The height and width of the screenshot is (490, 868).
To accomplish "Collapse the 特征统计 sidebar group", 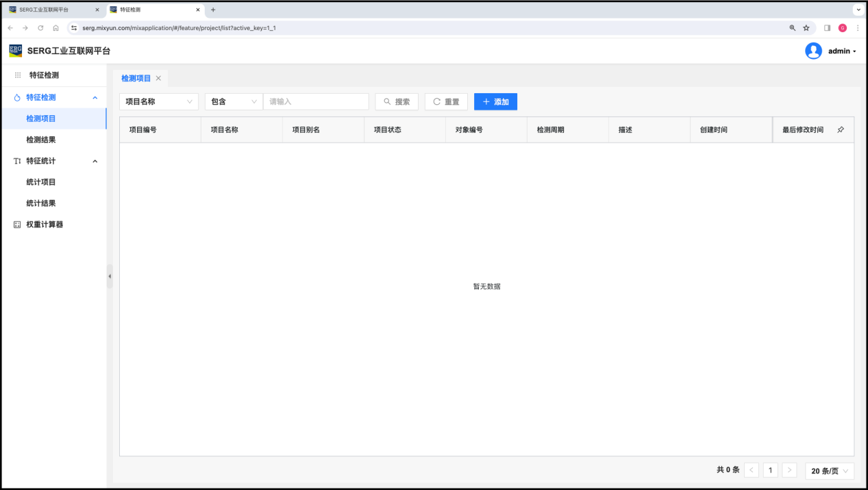I will click(95, 161).
